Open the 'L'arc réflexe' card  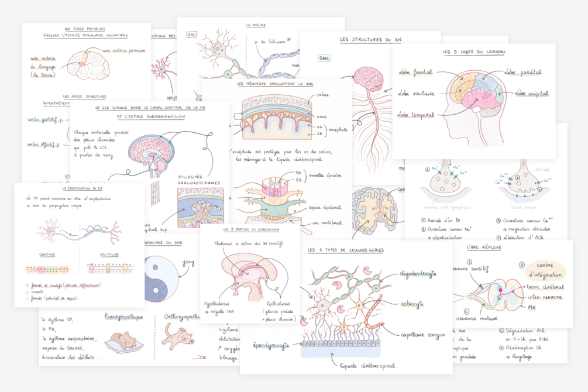click(513, 284)
